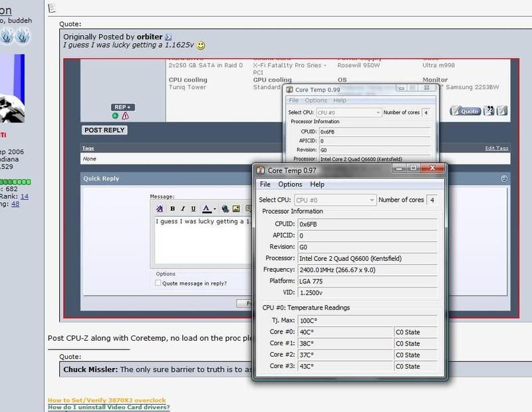
Task: Click the green reputation bar in the sidebar
Action: tap(15, 182)
